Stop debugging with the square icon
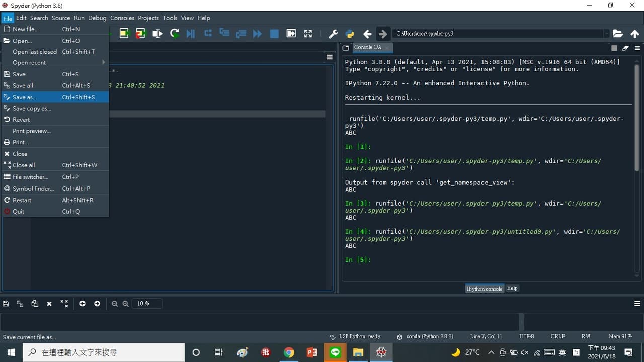 click(x=274, y=34)
